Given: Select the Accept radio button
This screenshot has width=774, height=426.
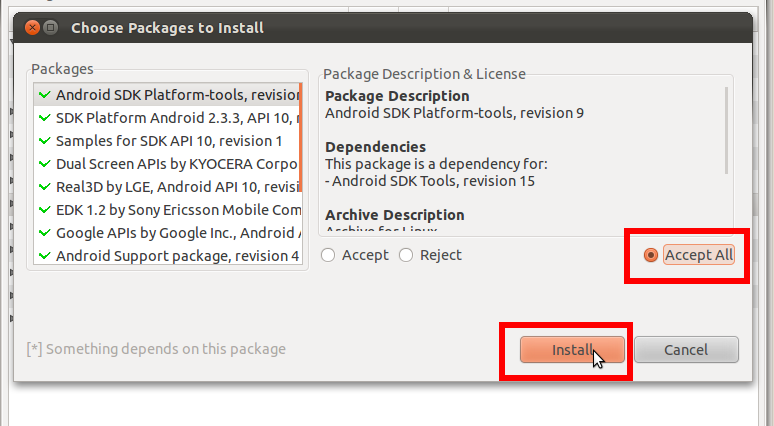Looking at the screenshot, I should point(328,255).
